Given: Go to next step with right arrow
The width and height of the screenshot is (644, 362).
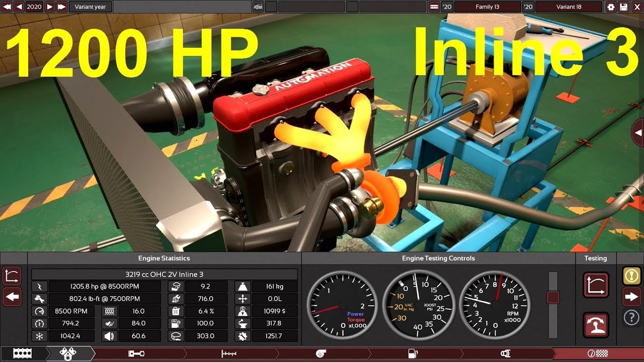Looking at the screenshot, I should pyautogui.click(x=631, y=297).
